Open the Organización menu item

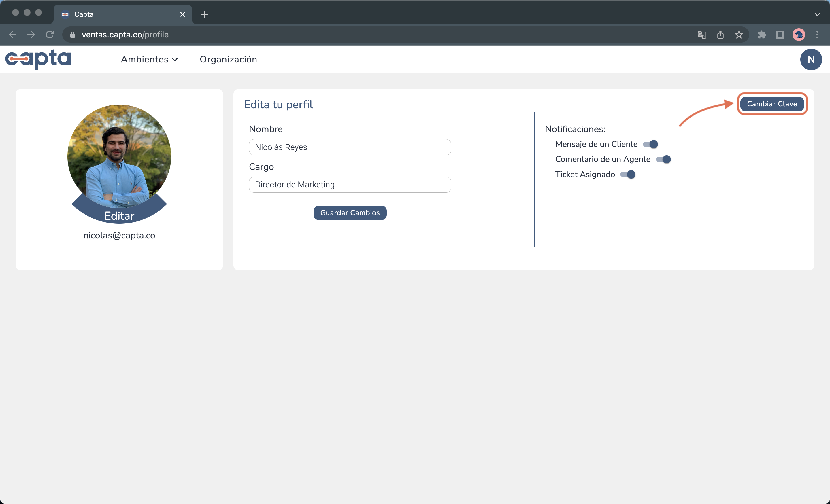[x=228, y=60]
